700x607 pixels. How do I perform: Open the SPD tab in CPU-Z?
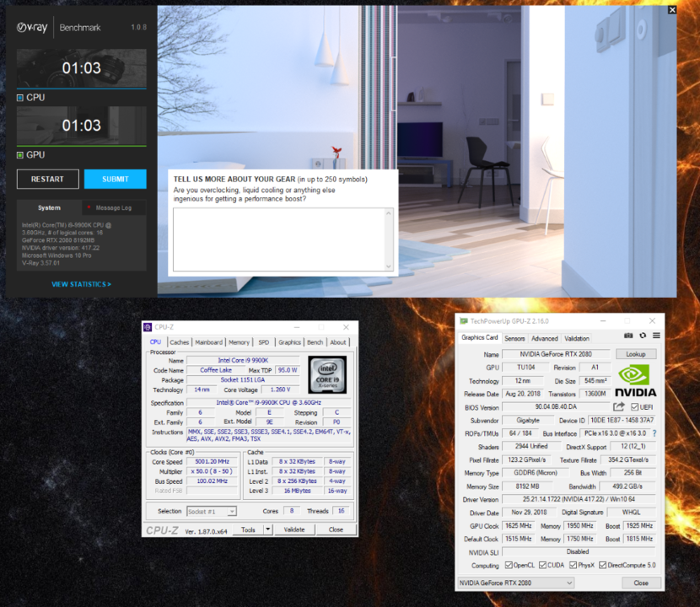(x=264, y=342)
